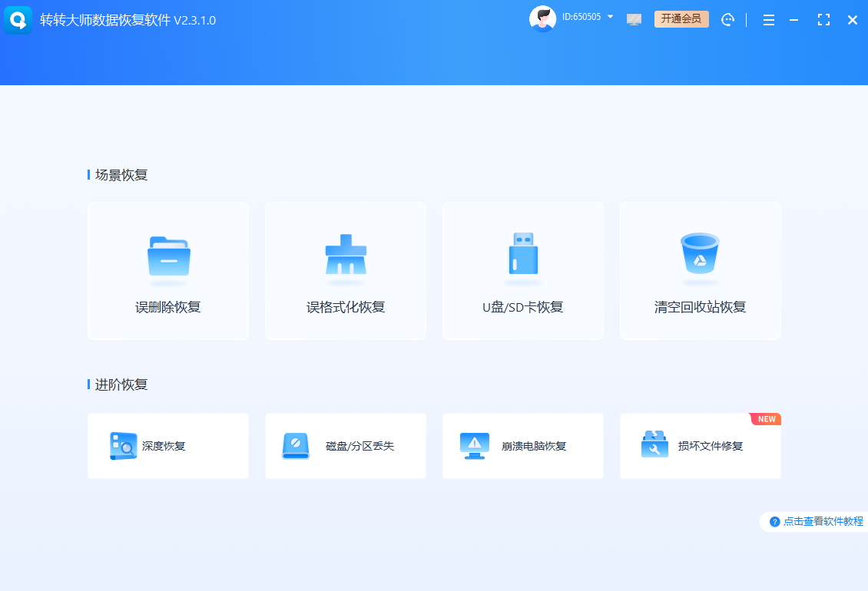Click the 误删除恢复 label

click(x=167, y=307)
